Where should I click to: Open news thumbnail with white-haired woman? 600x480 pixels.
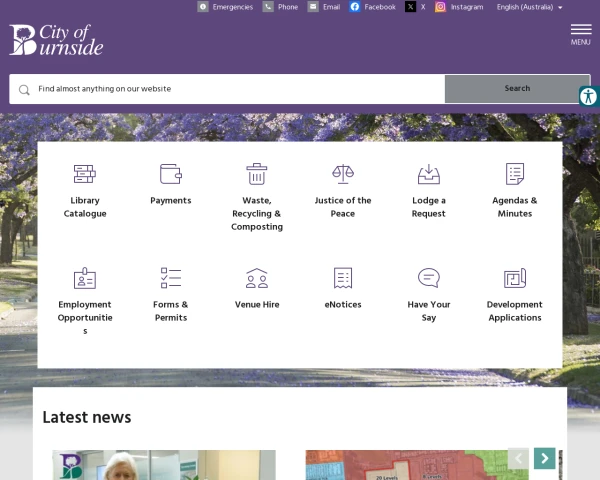coord(164,465)
